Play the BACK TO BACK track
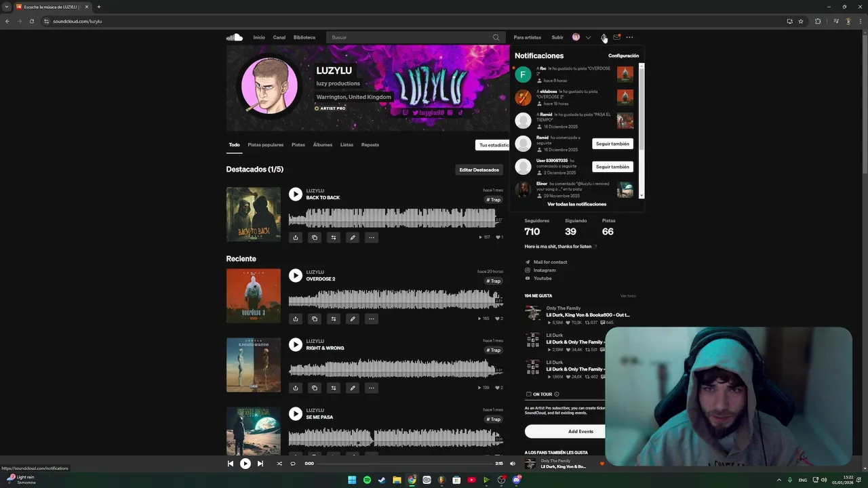The height and width of the screenshot is (488, 868). pos(296,195)
